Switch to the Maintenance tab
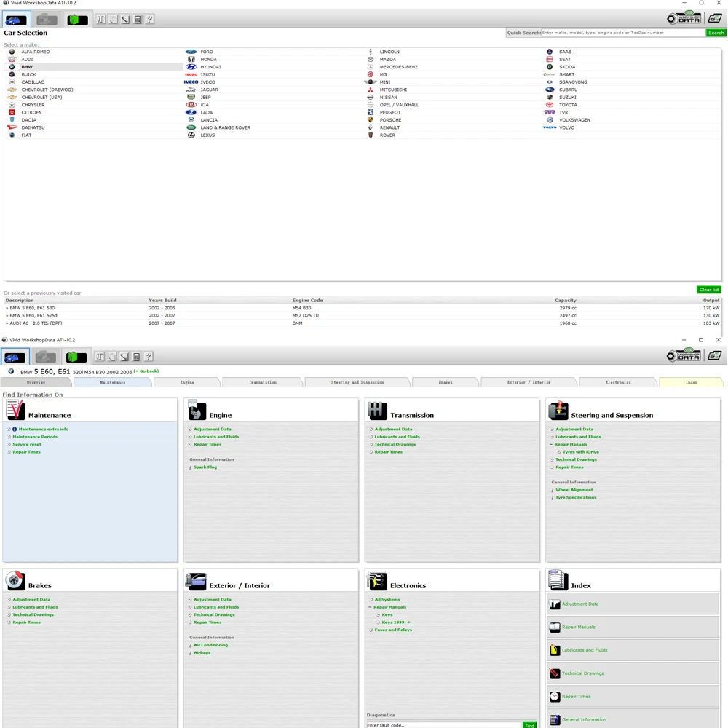 (113, 383)
